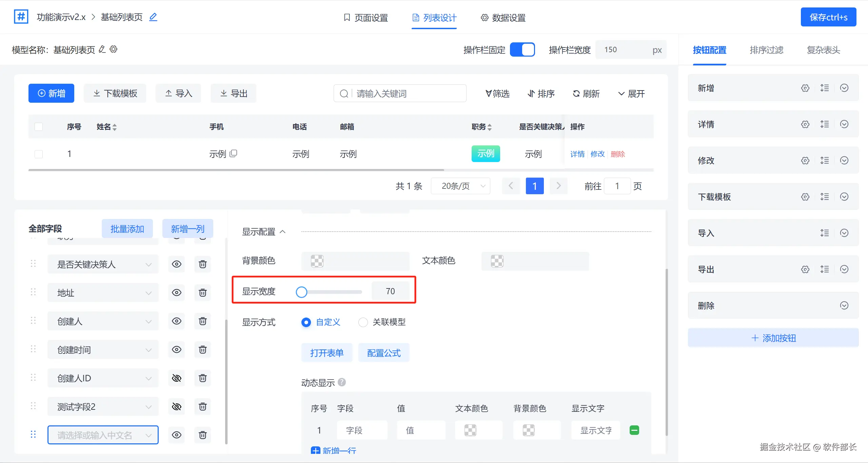
Task: Delete the 地址 field with trash icon
Action: click(202, 293)
